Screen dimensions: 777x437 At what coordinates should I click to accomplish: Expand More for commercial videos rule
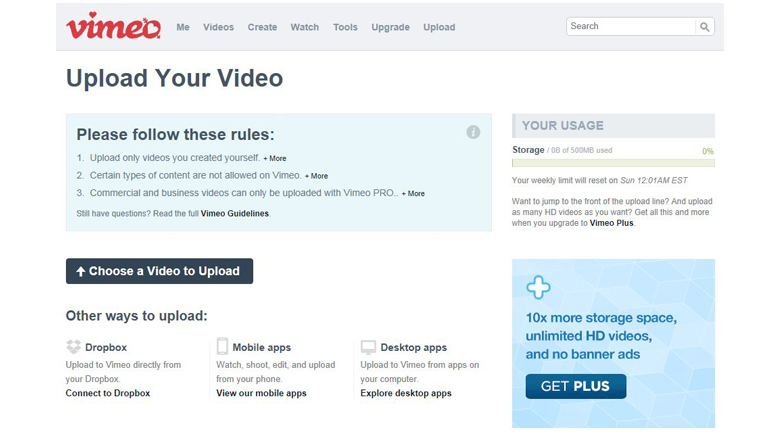tap(413, 194)
